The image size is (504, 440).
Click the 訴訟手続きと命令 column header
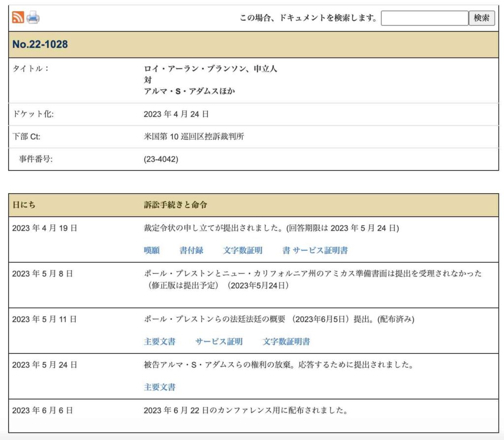[179, 205]
